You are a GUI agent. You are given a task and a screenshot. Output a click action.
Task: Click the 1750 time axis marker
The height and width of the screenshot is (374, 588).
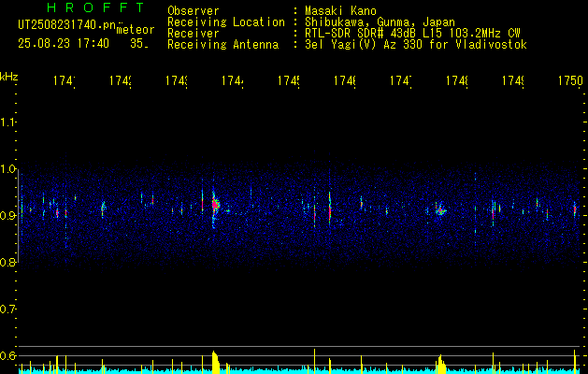coord(570,81)
